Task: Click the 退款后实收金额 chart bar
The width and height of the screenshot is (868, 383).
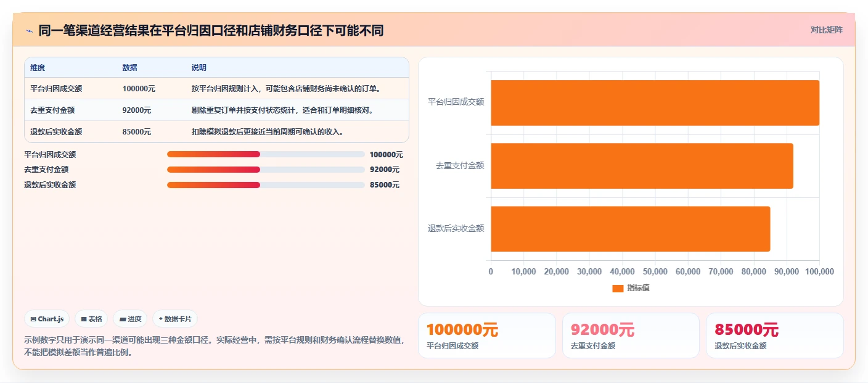Action: (630, 229)
